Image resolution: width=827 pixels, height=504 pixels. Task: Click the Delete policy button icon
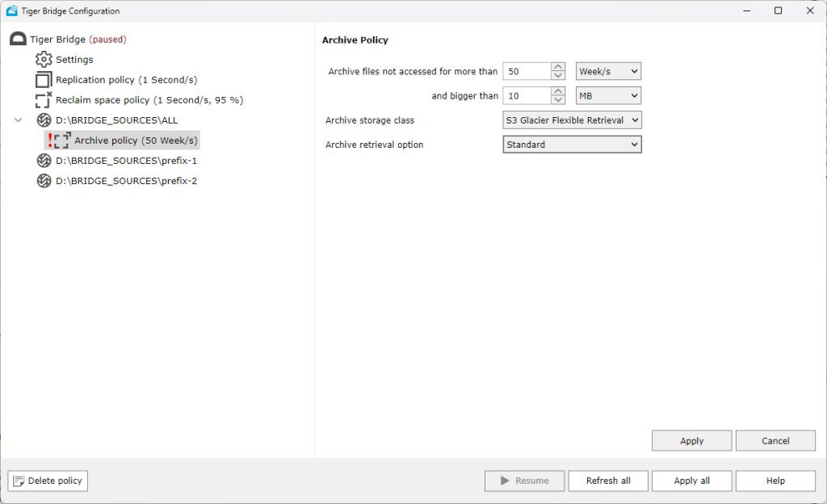[19, 481]
